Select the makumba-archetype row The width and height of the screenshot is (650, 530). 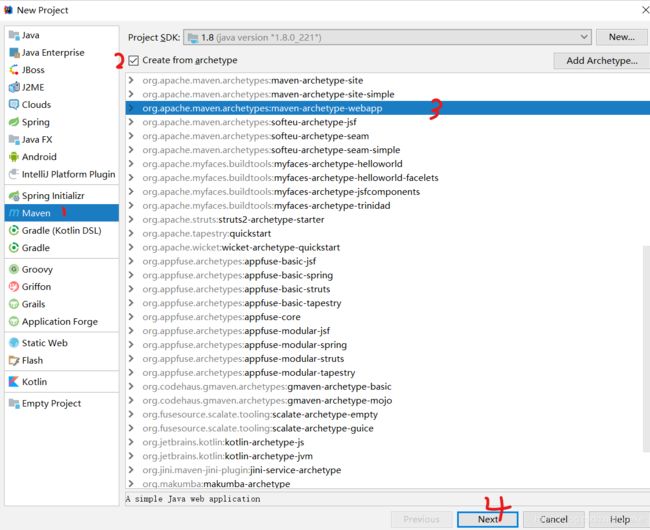388,483
